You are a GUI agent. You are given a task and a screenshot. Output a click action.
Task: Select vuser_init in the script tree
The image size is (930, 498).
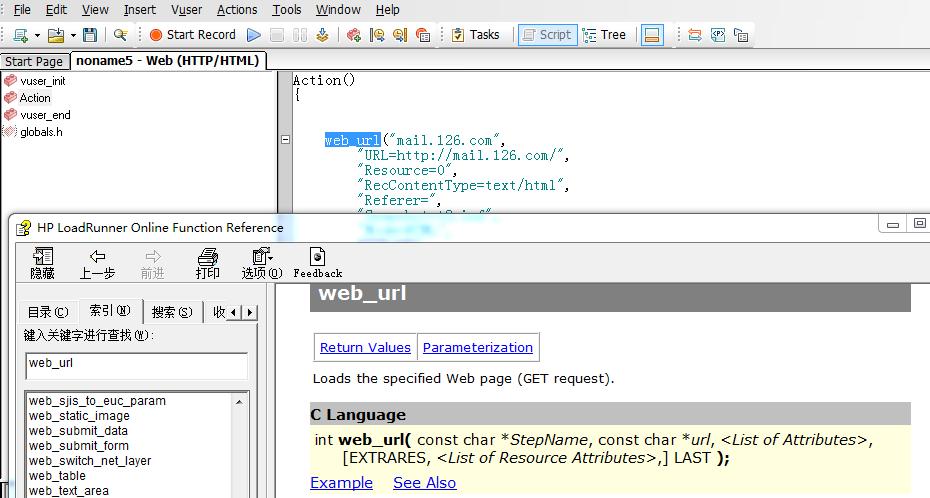pyautogui.click(x=42, y=81)
